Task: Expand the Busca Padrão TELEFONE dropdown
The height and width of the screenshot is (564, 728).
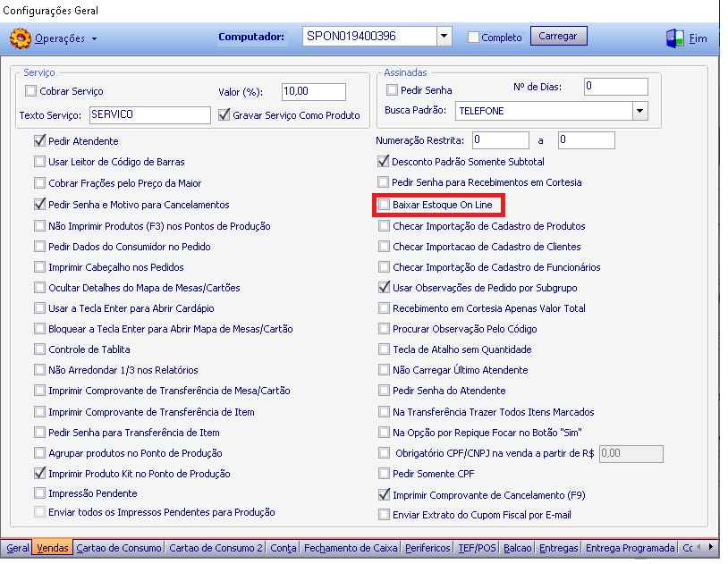Action: (639, 111)
